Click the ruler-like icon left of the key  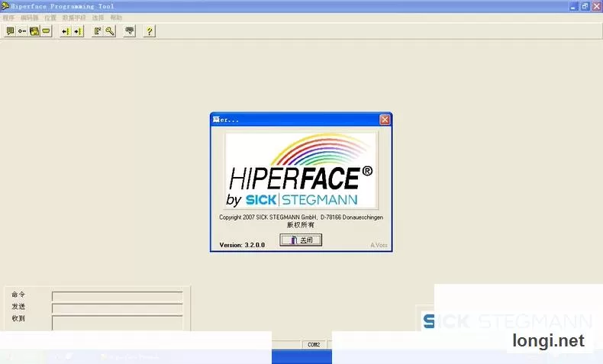click(x=98, y=31)
